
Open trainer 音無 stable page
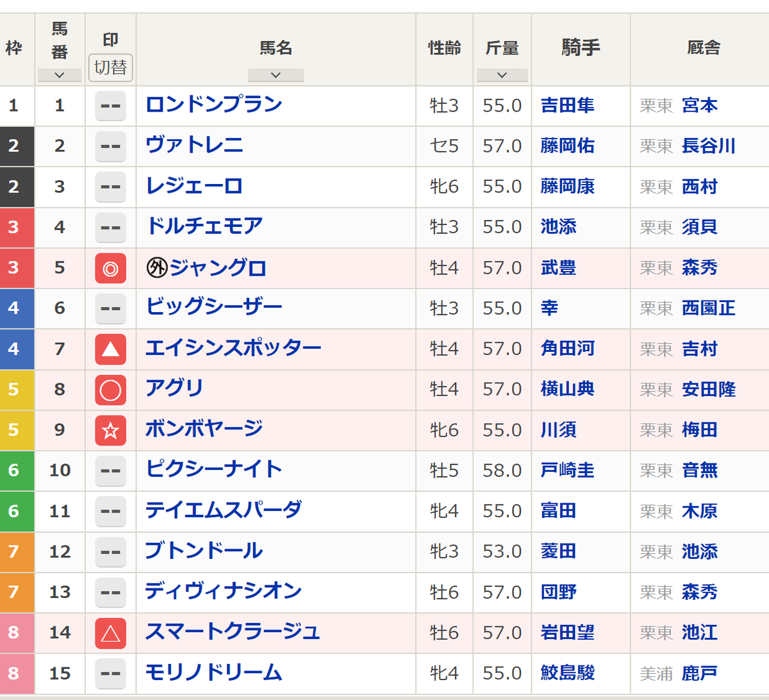[700, 471]
